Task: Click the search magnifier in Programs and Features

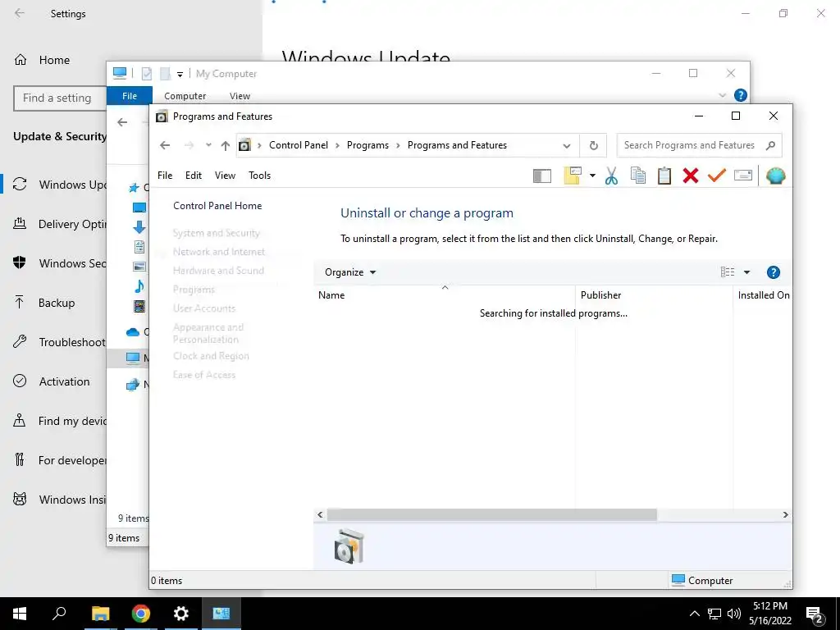Action: pos(770,145)
